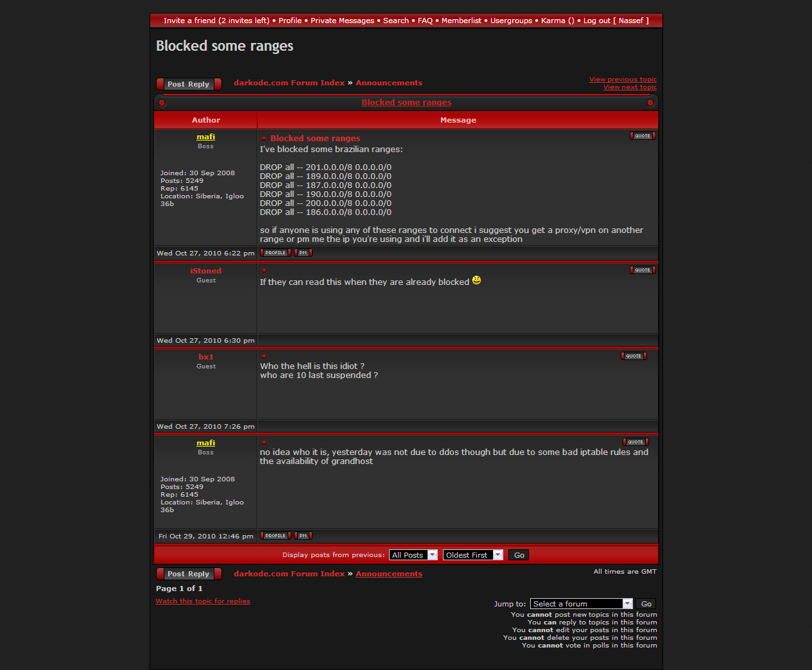Open the Oldest First sort dropdown
The width and height of the screenshot is (812, 670).
pos(472,555)
